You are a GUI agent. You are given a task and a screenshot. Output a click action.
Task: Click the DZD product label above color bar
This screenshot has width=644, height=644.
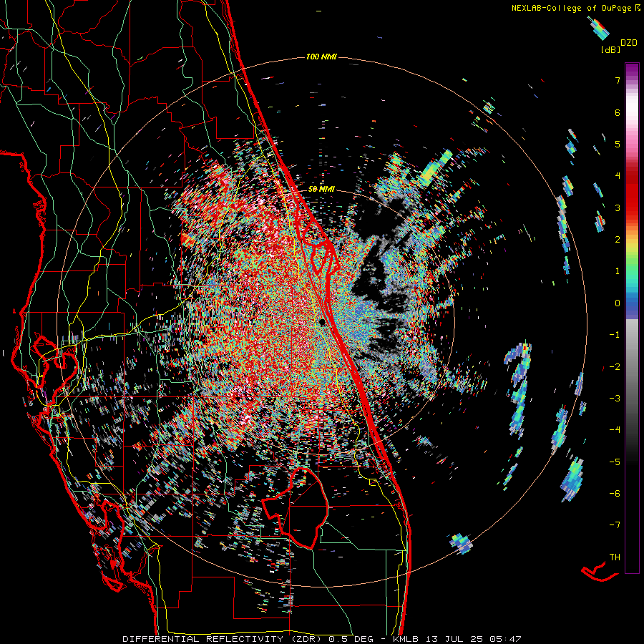click(x=629, y=43)
